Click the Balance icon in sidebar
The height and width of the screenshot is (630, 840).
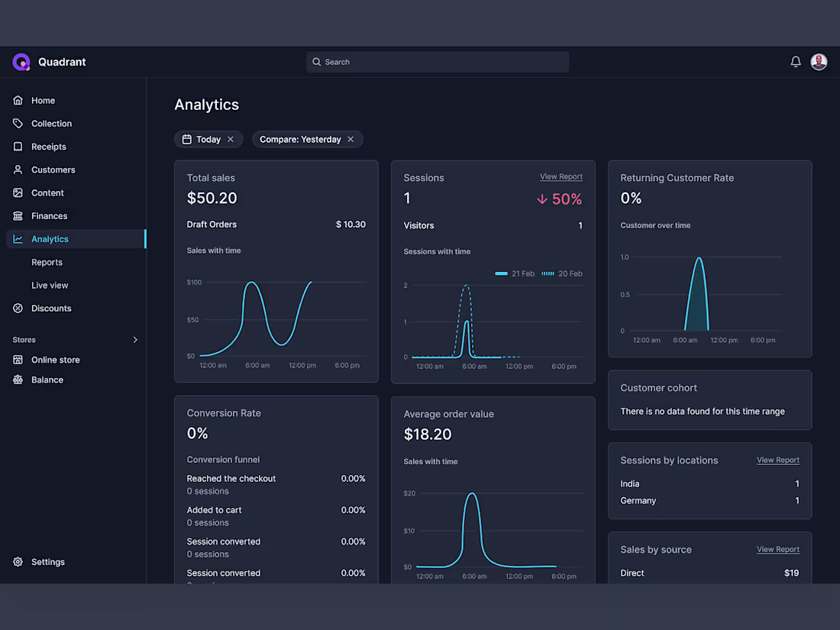[18, 380]
